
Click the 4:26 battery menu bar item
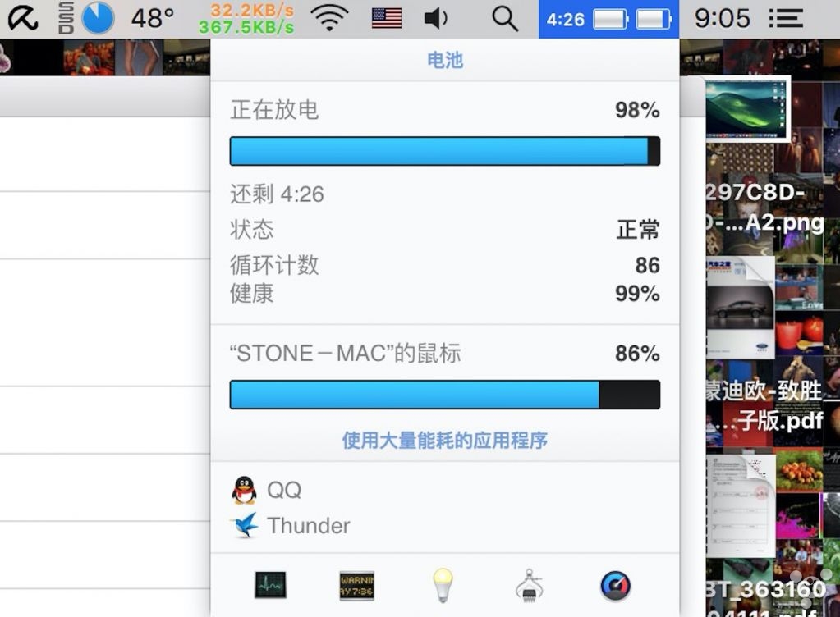click(x=608, y=19)
